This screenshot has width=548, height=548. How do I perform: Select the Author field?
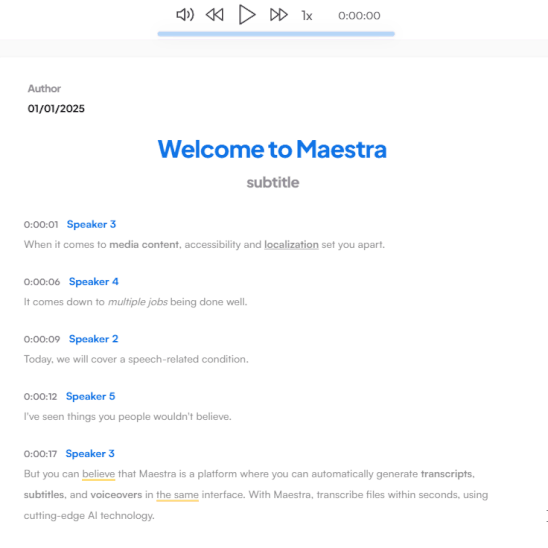click(44, 89)
